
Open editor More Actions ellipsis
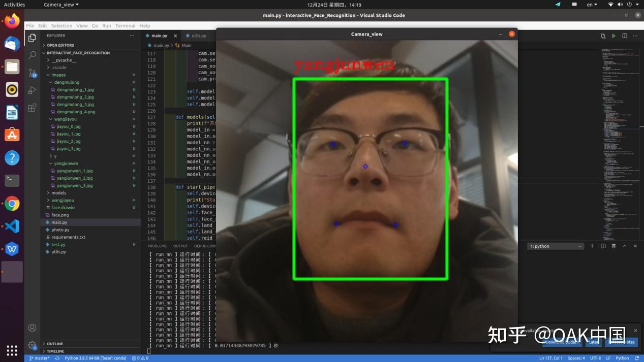(635, 36)
